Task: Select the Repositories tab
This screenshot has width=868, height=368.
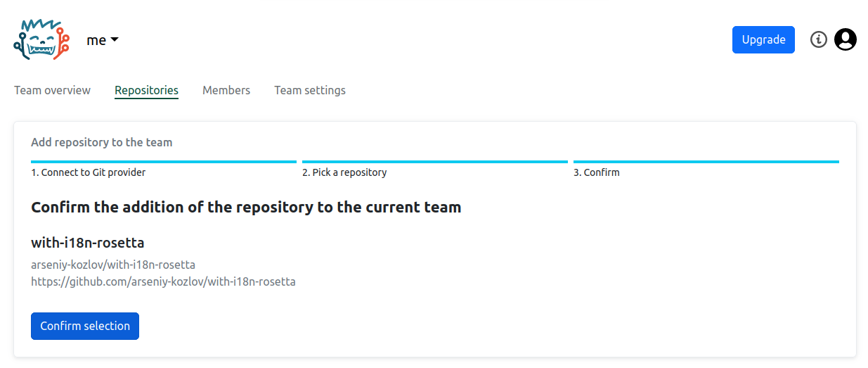Action: [x=146, y=90]
